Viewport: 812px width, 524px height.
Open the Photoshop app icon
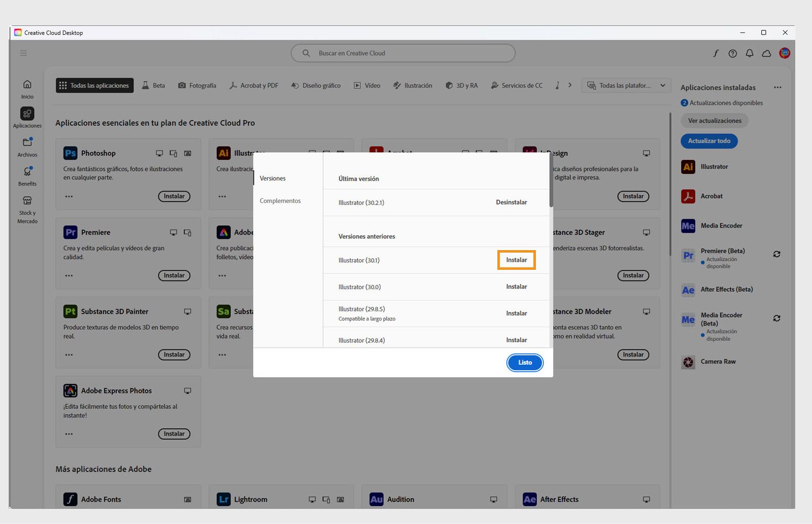click(x=70, y=153)
